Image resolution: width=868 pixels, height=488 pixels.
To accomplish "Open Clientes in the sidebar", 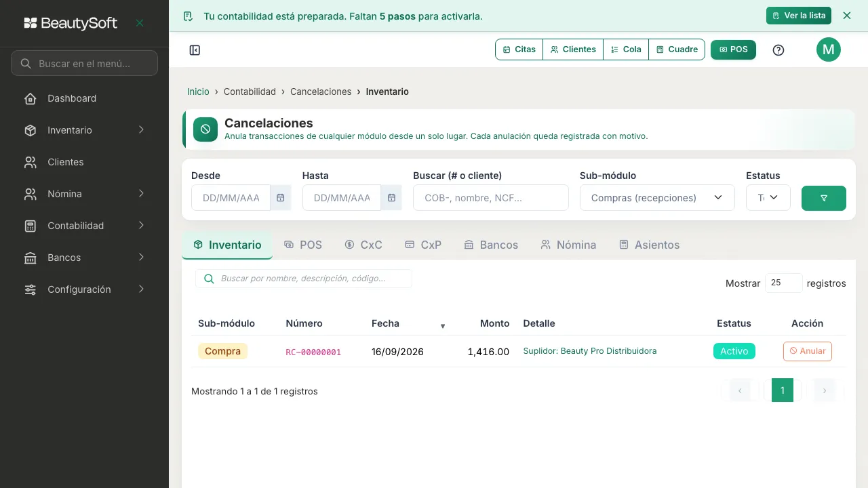I will point(84,162).
